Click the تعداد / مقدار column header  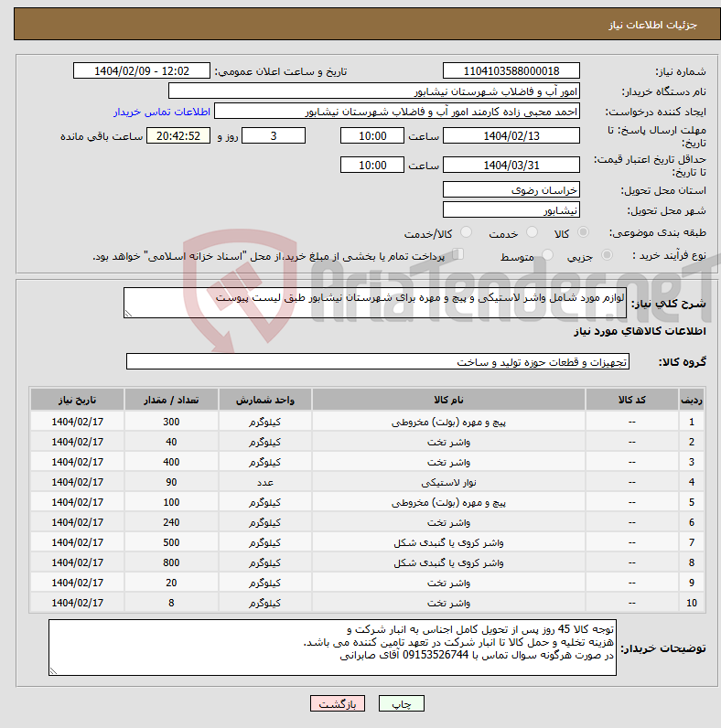click(x=171, y=400)
